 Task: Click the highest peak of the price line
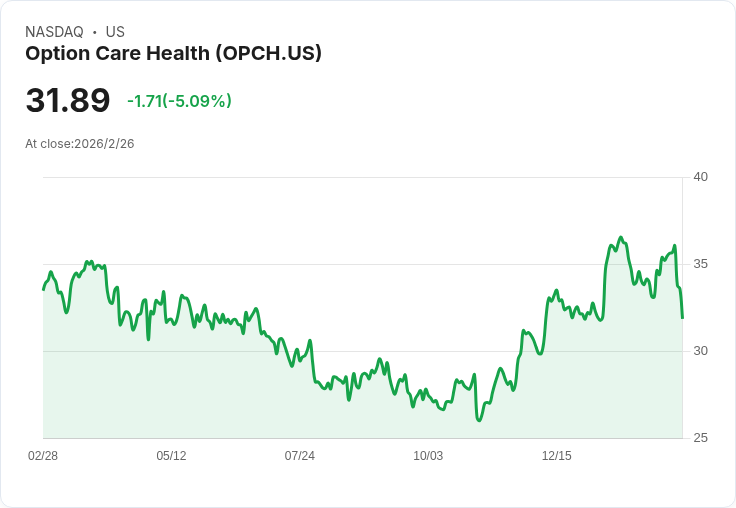[621, 238]
